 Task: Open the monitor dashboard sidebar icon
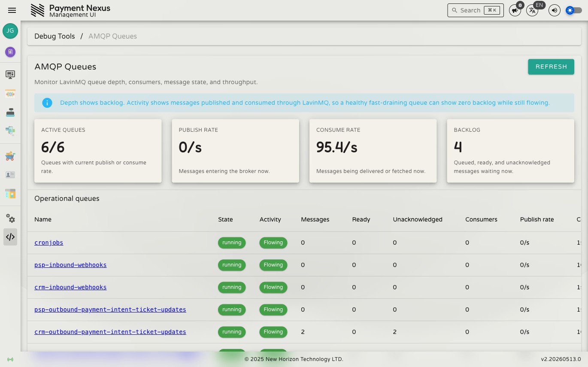pyautogui.click(x=10, y=75)
